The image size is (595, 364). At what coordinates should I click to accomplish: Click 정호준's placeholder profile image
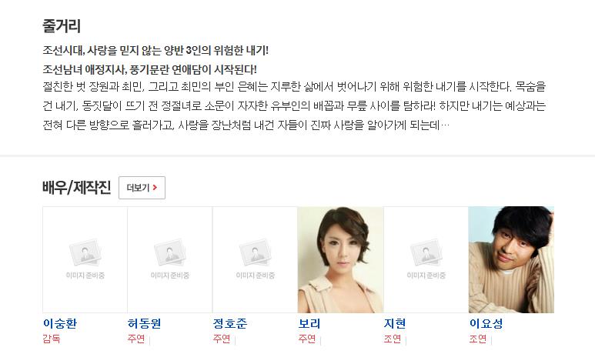click(255, 259)
